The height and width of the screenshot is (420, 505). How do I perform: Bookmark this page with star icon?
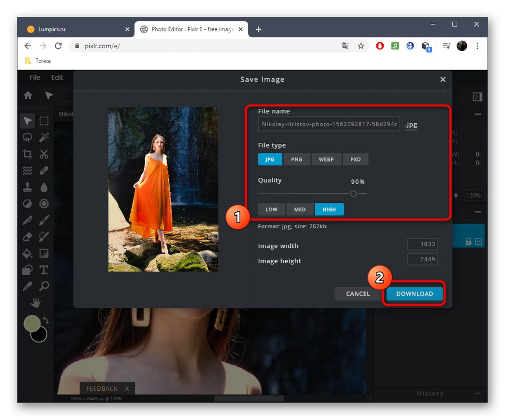361,46
